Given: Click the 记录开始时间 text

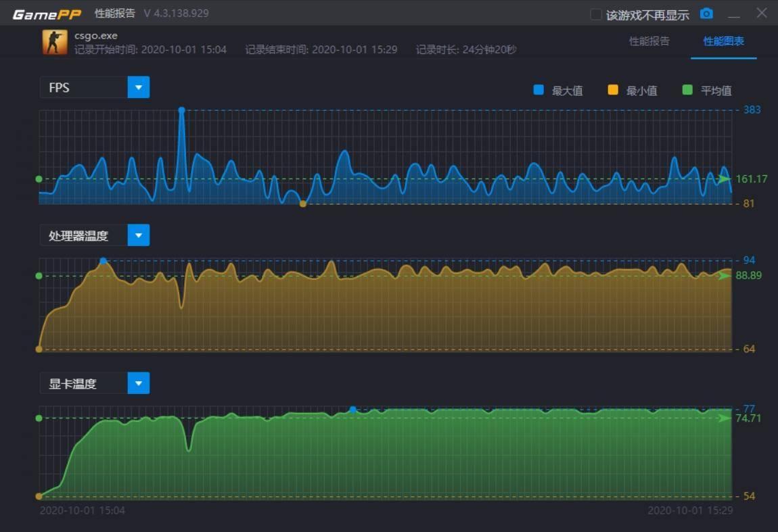Looking at the screenshot, I should 150,49.
